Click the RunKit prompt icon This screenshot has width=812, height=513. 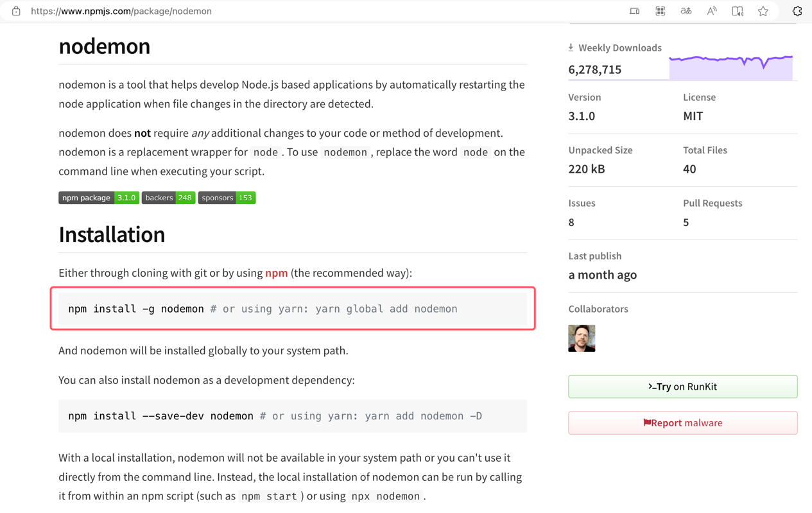click(652, 387)
